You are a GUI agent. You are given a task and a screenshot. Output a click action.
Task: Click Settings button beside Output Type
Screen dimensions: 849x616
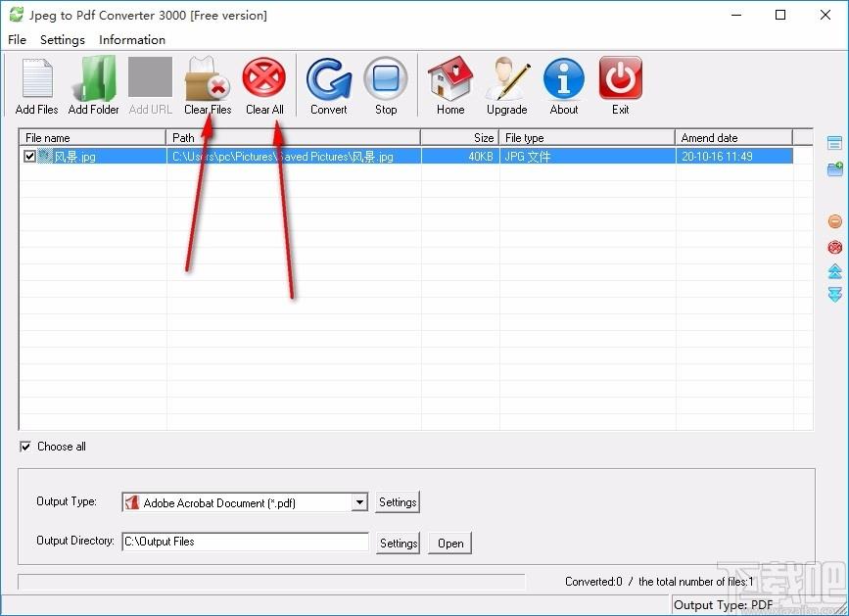[398, 502]
